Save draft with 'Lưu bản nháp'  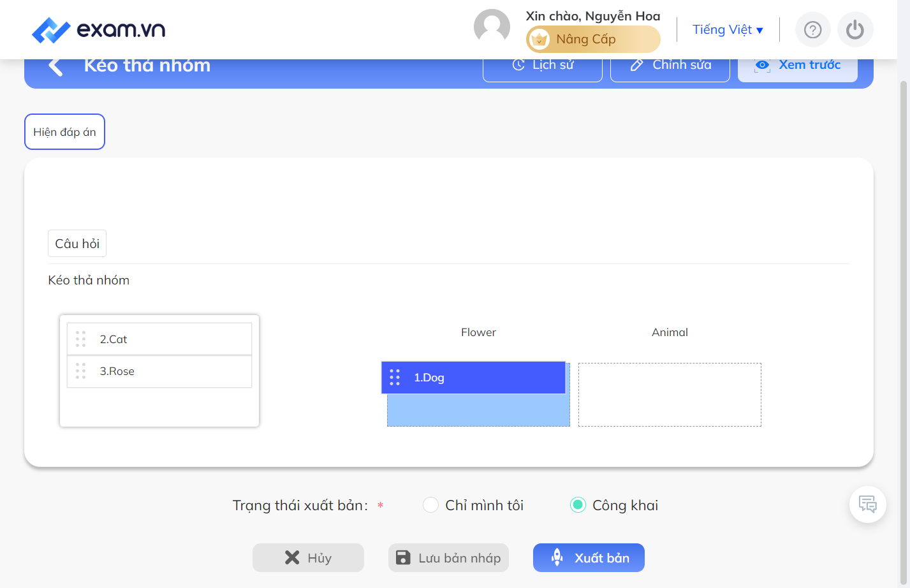pyautogui.click(x=448, y=558)
